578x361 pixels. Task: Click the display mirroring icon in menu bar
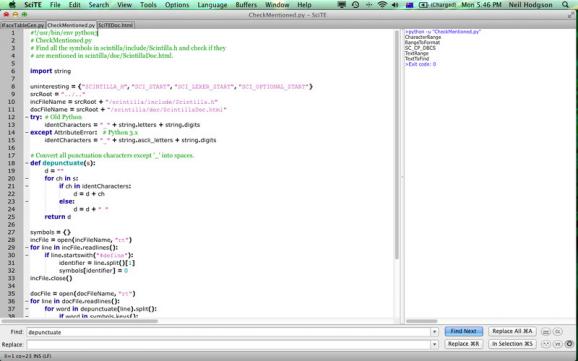coord(342,5)
